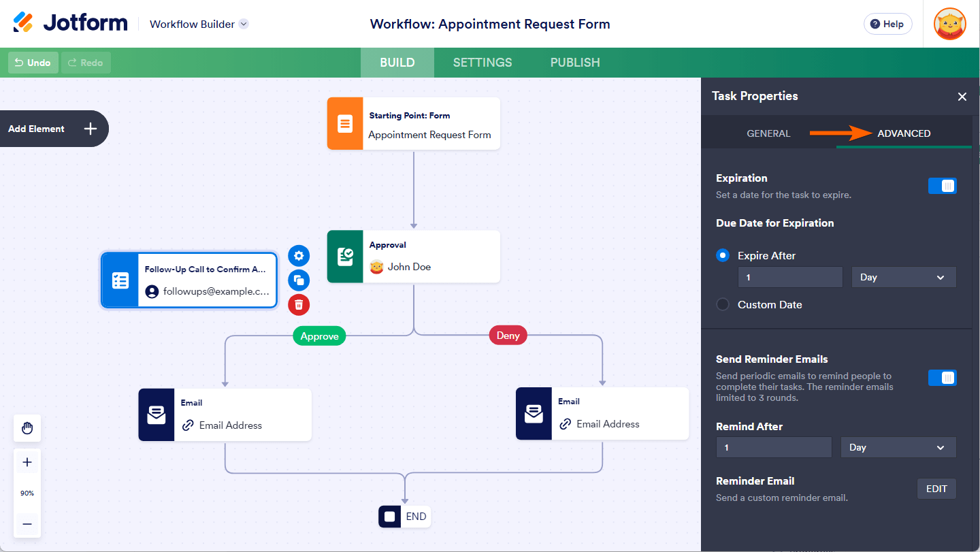Delete the Follow-Up Call task with trash icon
Screen dimensions: 980x552
(x=299, y=304)
